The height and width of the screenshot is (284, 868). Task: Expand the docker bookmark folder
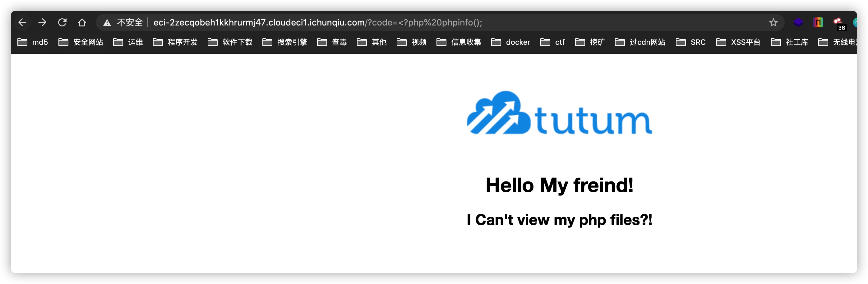(510, 42)
